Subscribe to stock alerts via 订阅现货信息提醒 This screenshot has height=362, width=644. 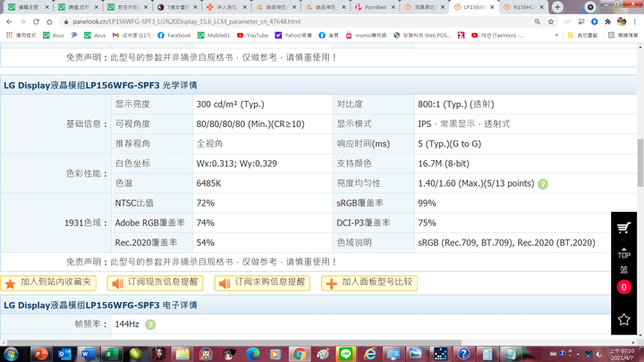click(x=156, y=282)
